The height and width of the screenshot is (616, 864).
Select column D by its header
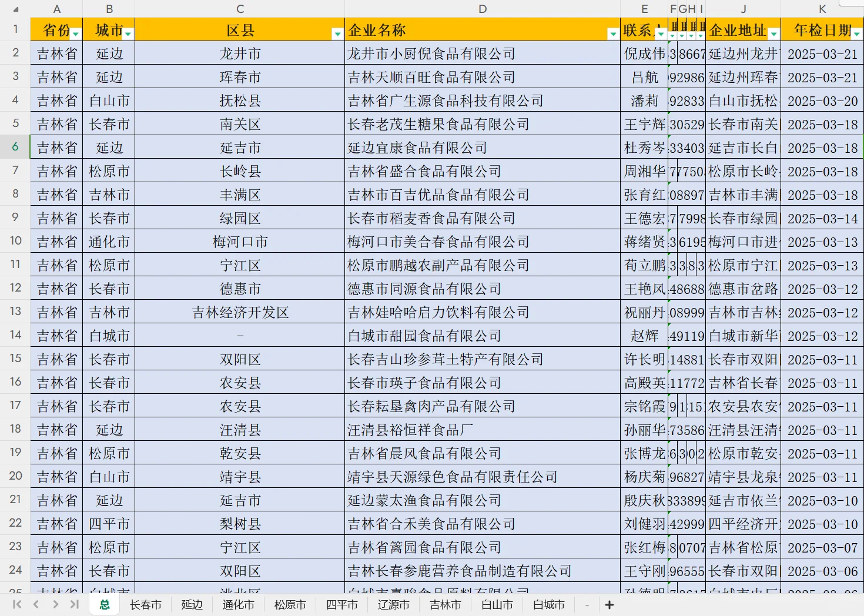point(483,9)
